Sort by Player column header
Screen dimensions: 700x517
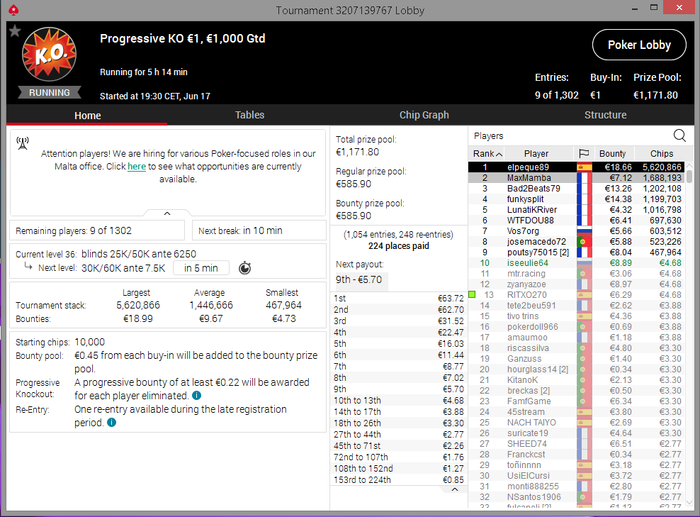pyautogui.click(x=536, y=154)
